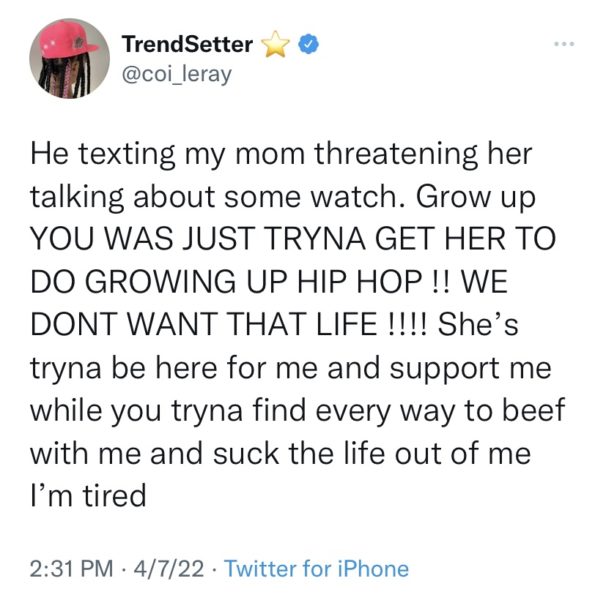The height and width of the screenshot is (600, 595).
Task: Open the Twitter for iPhone source link
Action: (316, 569)
